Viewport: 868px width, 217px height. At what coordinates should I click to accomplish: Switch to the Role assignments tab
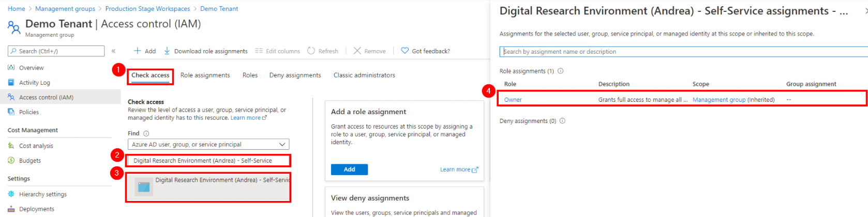(205, 75)
